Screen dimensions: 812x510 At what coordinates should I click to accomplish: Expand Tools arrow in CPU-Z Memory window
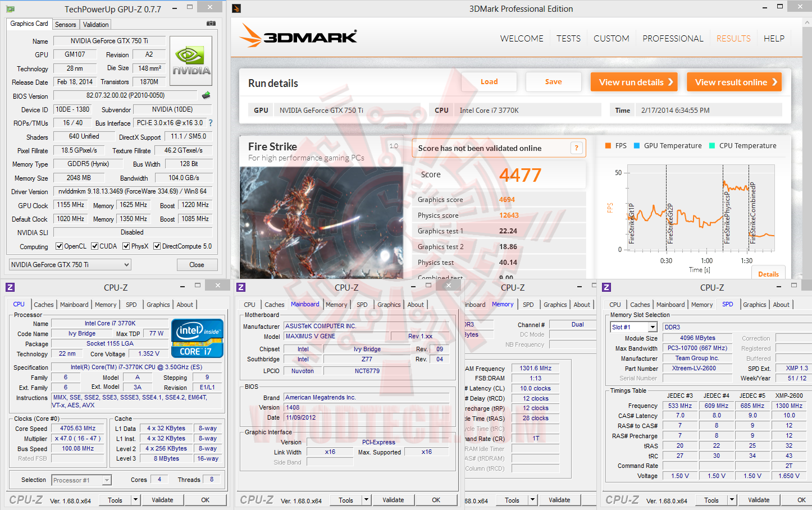pyautogui.click(x=532, y=500)
